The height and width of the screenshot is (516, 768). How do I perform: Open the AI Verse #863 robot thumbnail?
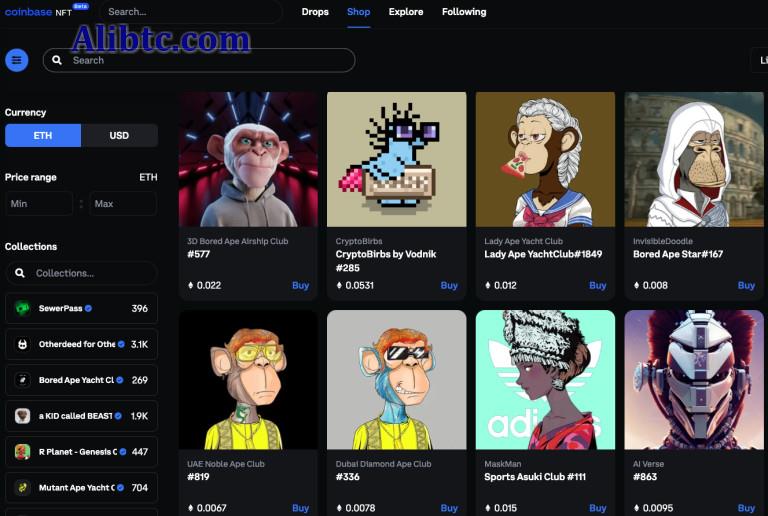coord(694,380)
